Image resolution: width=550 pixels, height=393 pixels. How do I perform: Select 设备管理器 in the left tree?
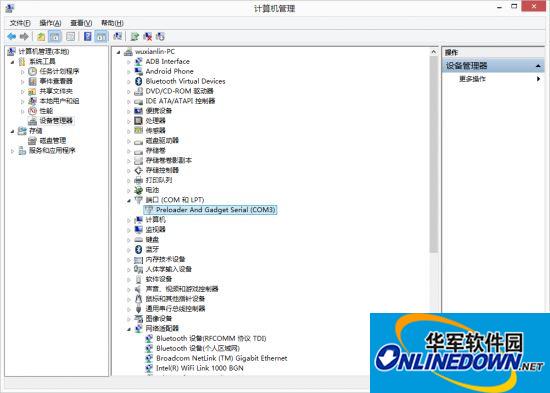(x=56, y=121)
